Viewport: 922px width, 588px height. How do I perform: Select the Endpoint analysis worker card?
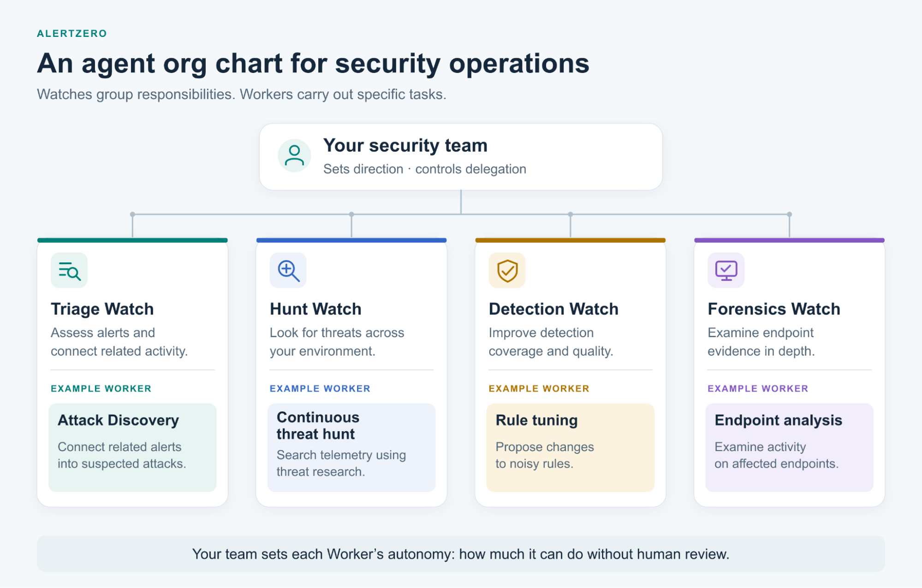(x=789, y=447)
